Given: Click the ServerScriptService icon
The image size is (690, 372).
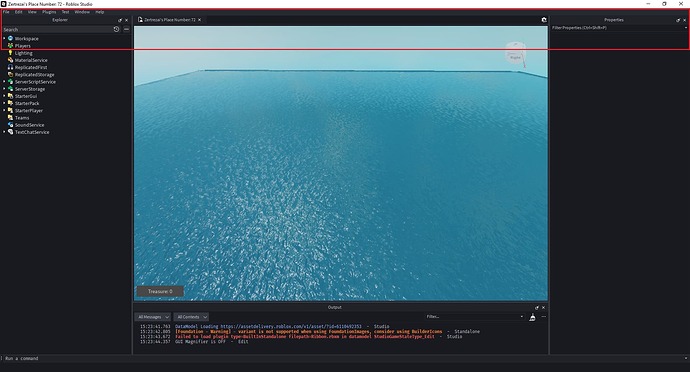Looking at the screenshot, I should 11,81.
